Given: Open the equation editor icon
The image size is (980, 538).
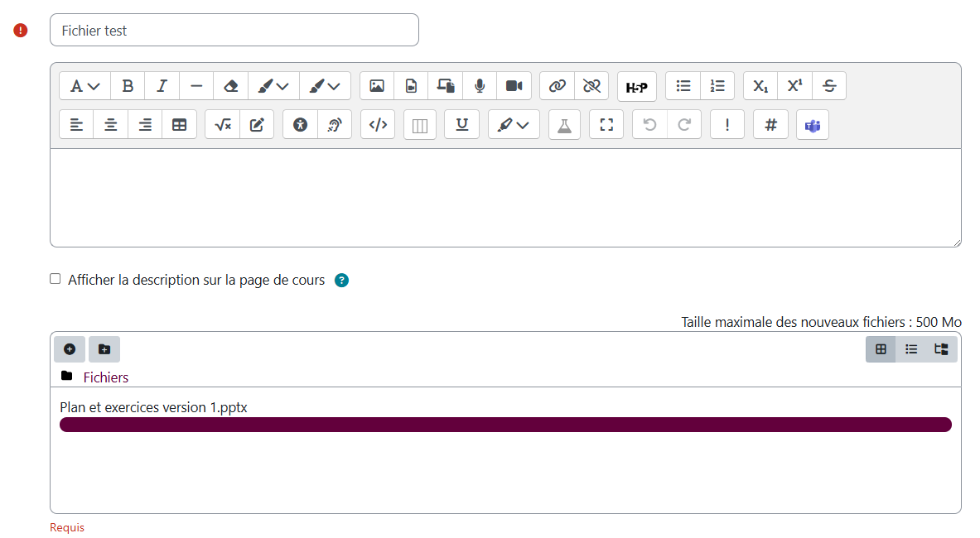Looking at the screenshot, I should pyautogui.click(x=222, y=125).
